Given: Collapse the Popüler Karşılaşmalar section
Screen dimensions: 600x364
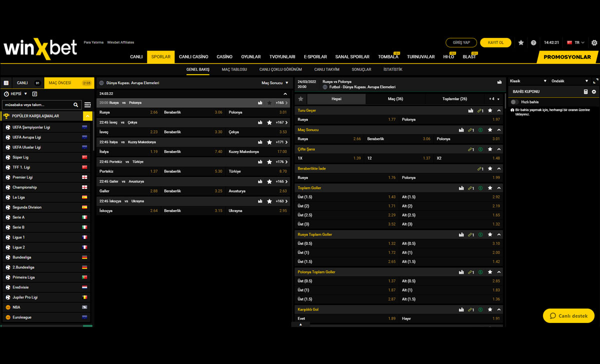Looking at the screenshot, I should 87,116.
